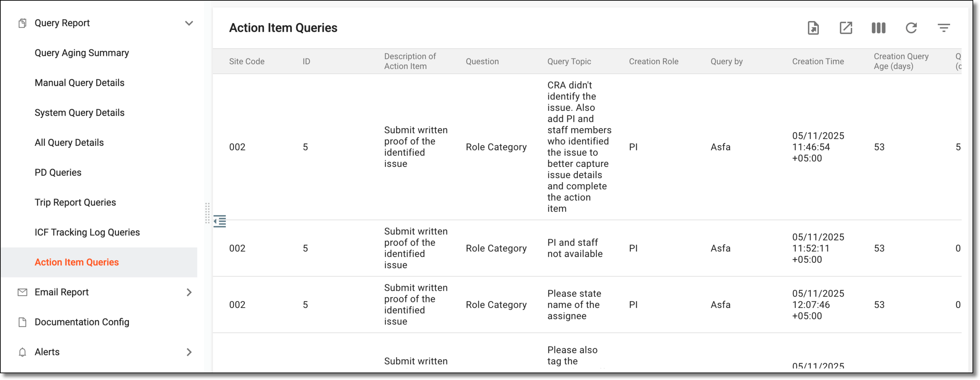This screenshot has width=980, height=380.
Task: Open the Email Report menu
Action: coord(62,292)
